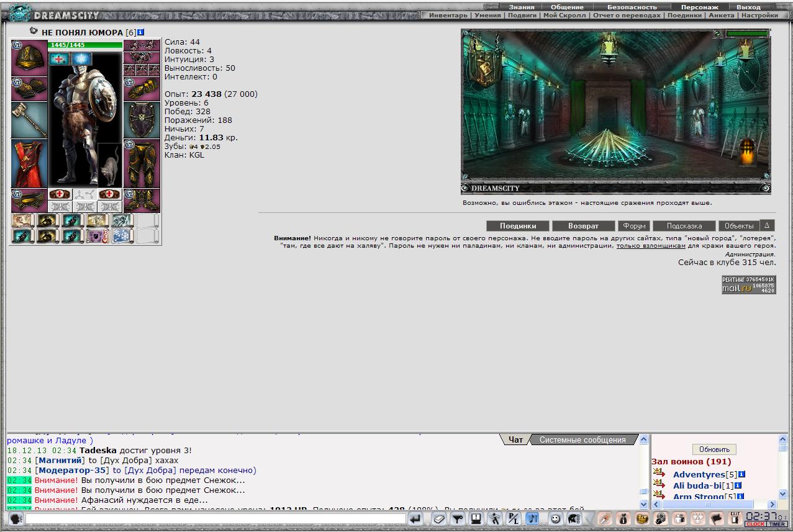This screenshot has height=532, width=793.
Task: Click the enter/send message arrow icon
Action: [x=415, y=519]
